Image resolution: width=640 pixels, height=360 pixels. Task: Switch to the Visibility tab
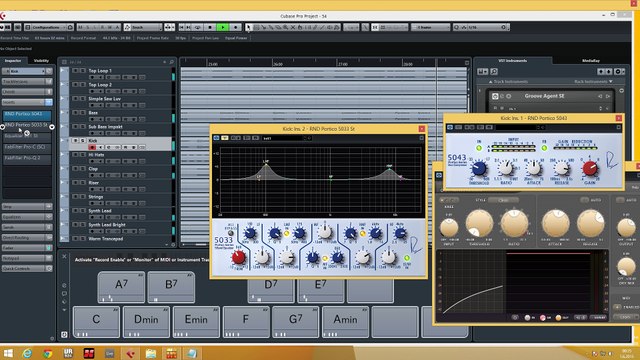(x=41, y=60)
